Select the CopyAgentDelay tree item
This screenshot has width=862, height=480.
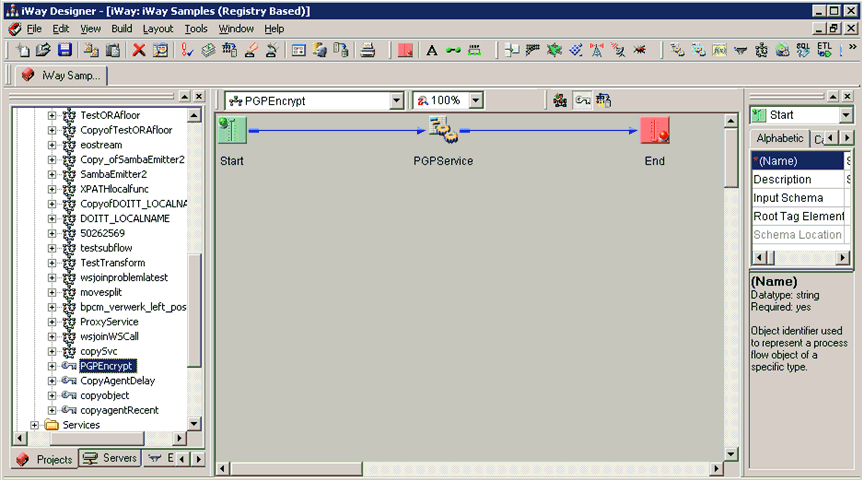click(118, 381)
